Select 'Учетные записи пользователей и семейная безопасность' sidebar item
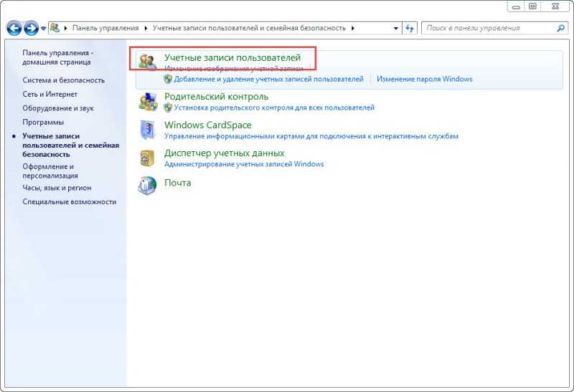This screenshot has height=392, width=574. coord(70,145)
